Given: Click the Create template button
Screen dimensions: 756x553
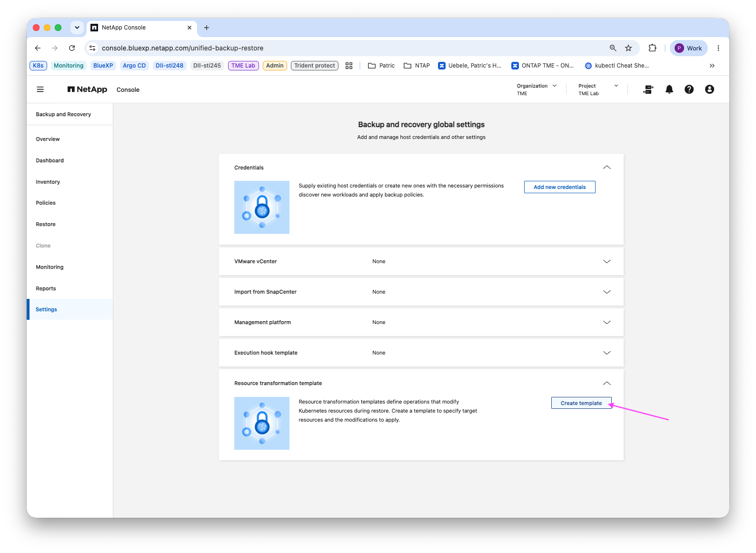Looking at the screenshot, I should point(581,403).
